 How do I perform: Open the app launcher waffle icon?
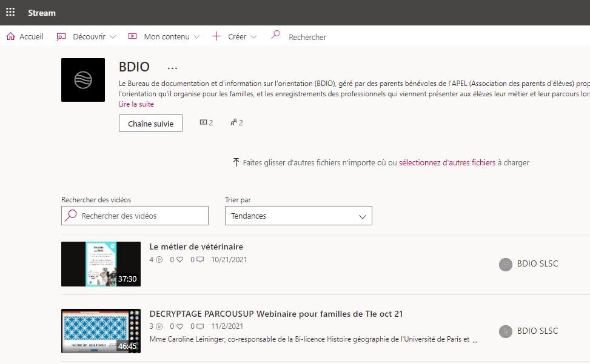(x=10, y=12)
